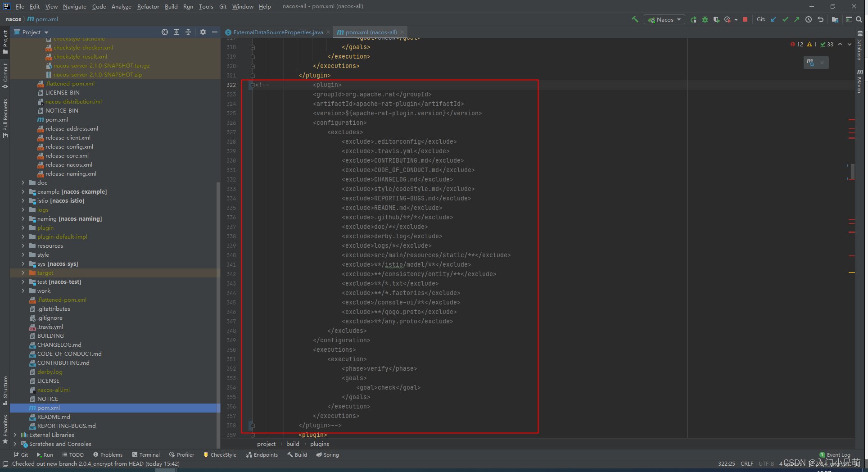Expand all in Project panel
The width and height of the screenshot is (868, 472).
point(176,32)
